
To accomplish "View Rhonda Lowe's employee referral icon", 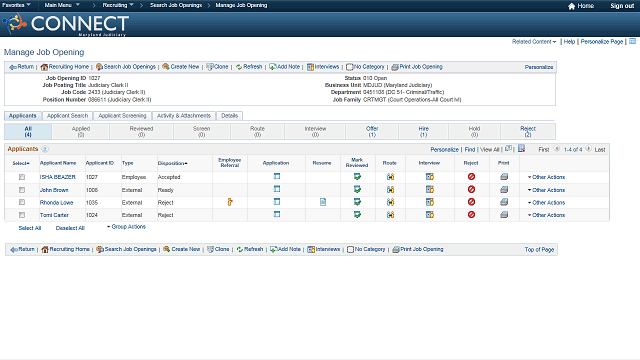I will pyautogui.click(x=230, y=202).
